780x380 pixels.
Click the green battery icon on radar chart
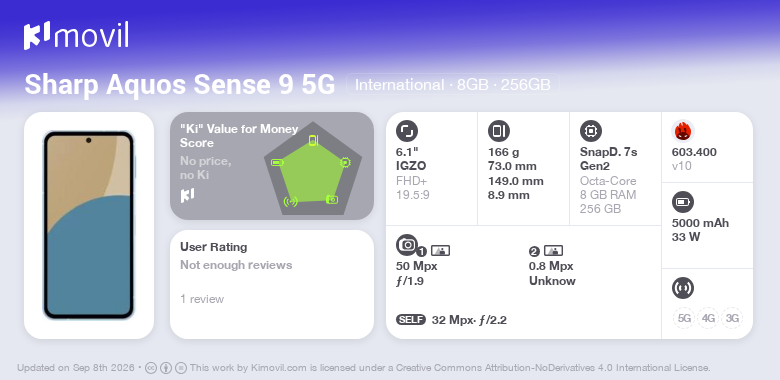[x=277, y=162]
